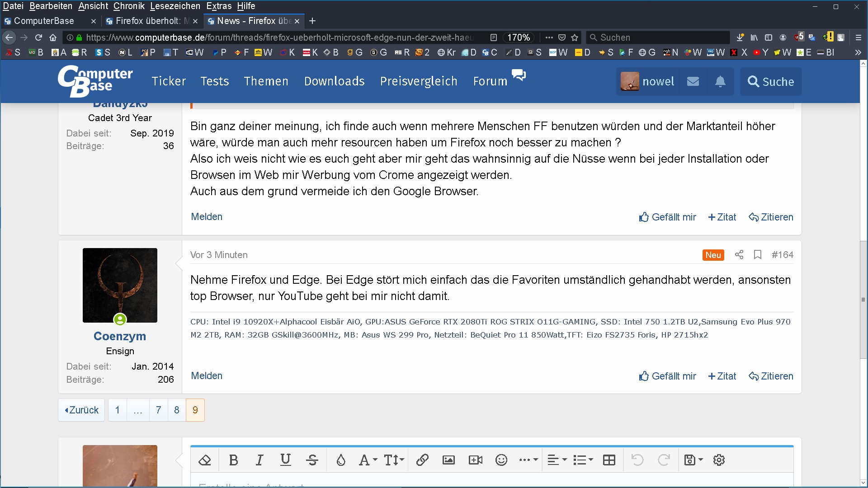The image size is (868, 488).
Task: Open the smiley emoji picker
Action: click(501, 460)
